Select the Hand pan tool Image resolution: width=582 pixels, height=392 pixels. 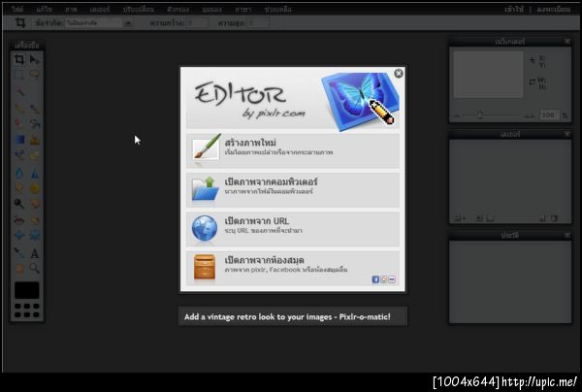(19, 269)
